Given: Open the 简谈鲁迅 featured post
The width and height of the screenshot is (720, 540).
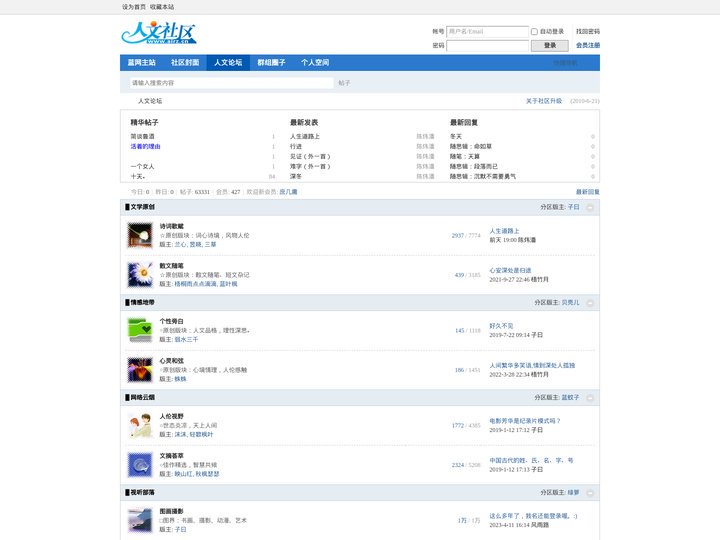Looking at the screenshot, I should (142, 136).
